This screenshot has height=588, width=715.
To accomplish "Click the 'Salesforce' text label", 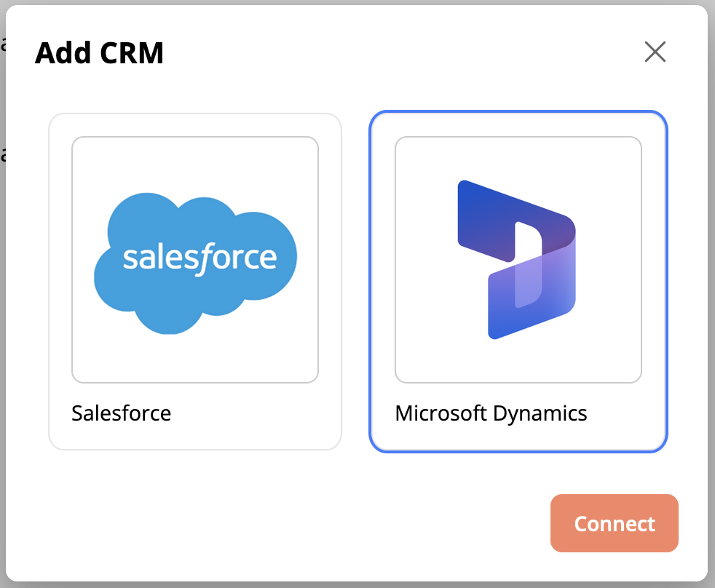I will point(122,413).
